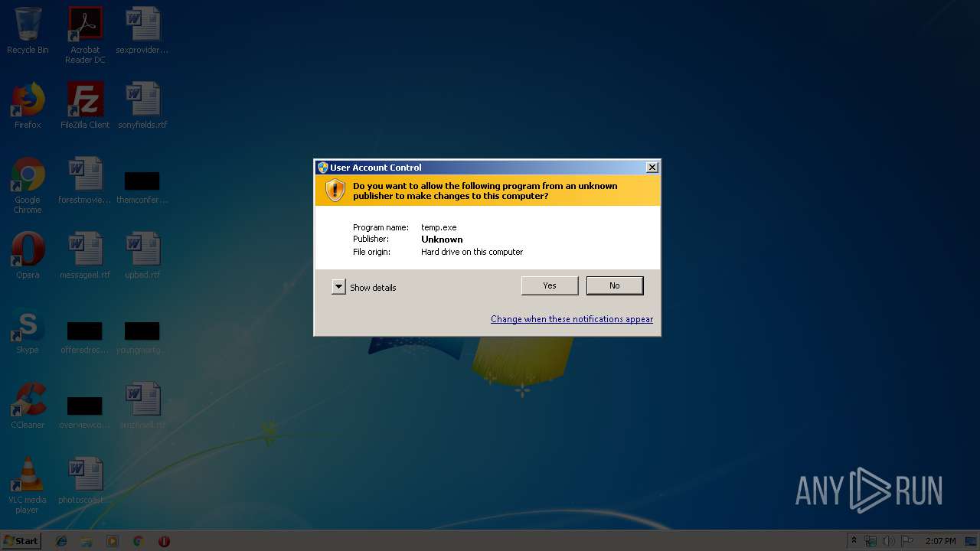
Task: Click the 2:07 PM clock
Action: [940, 541]
